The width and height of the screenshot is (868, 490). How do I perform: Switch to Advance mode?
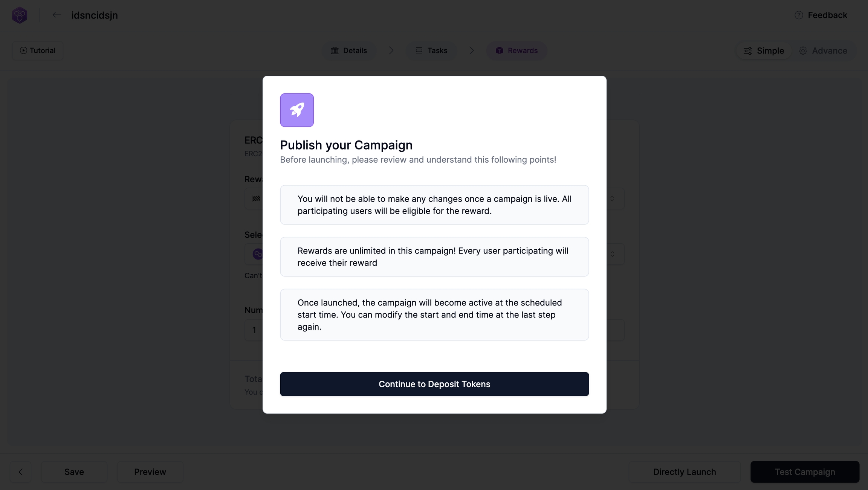[823, 50]
